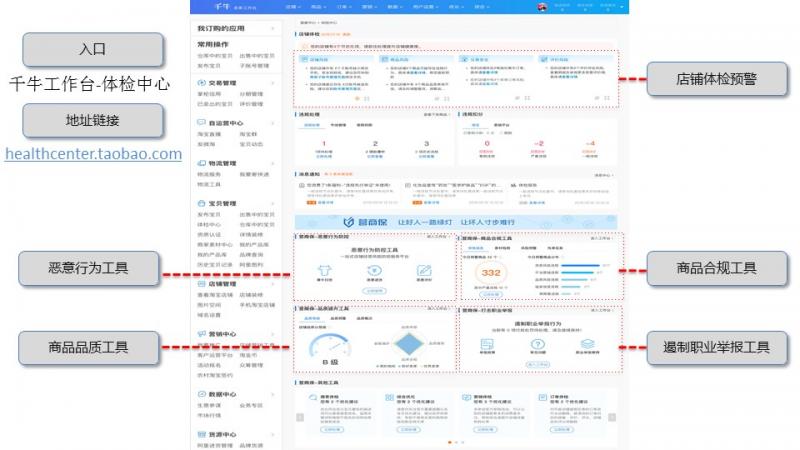Expand the 交易管理 section chevron
The width and height of the screenshot is (800, 450).
[273, 83]
